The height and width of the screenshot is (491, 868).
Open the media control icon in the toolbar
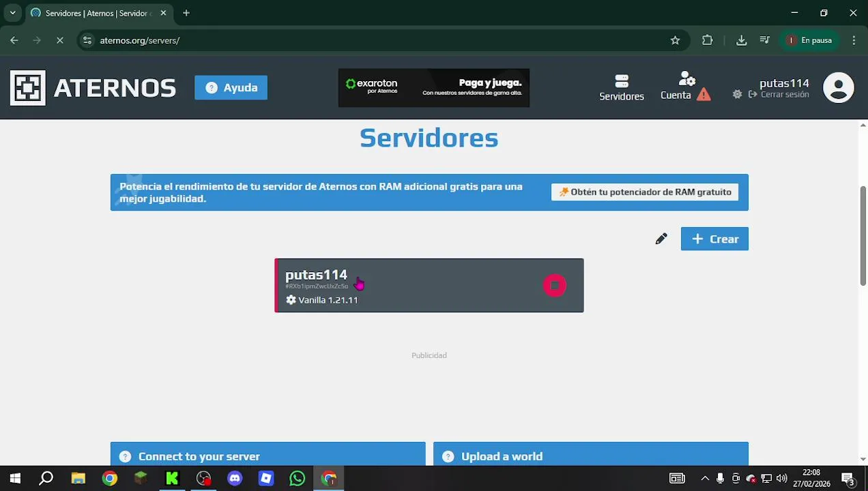pos(764,40)
